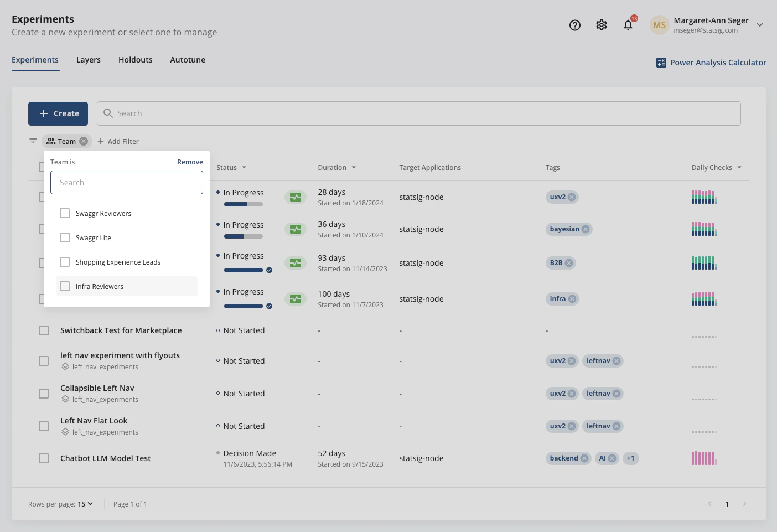Check the Infra Reviewers checkbox
The width and height of the screenshot is (777, 532).
[x=65, y=286]
